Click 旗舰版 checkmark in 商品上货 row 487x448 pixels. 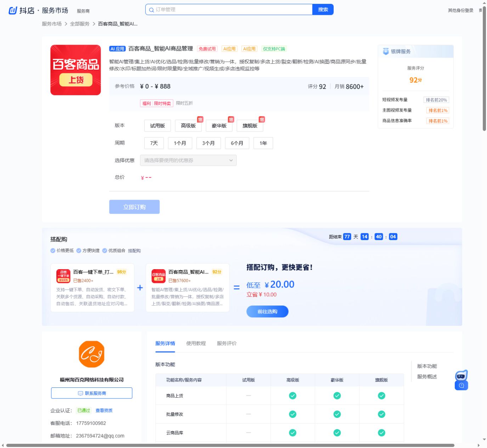click(381, 396)
